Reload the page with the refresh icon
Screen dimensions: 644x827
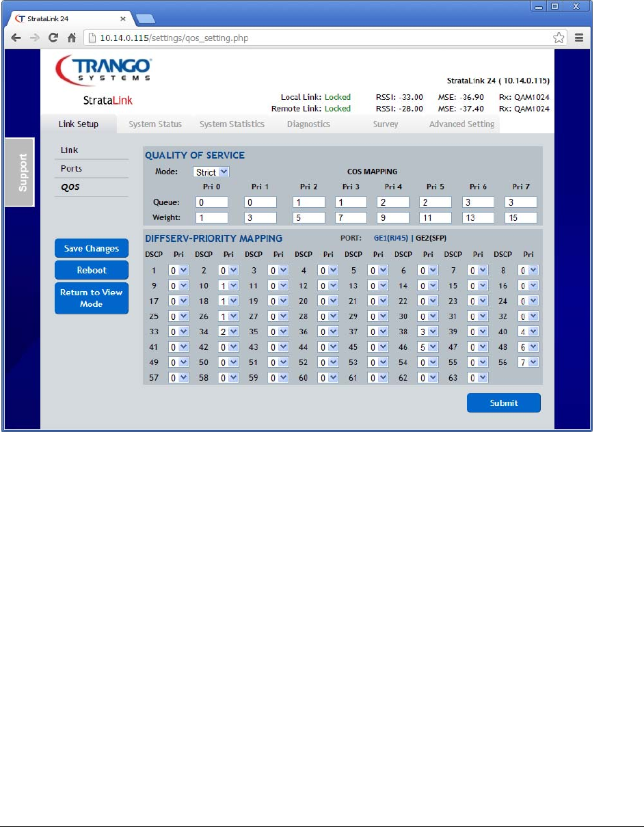pyautogui.click(x=53, y=38)
